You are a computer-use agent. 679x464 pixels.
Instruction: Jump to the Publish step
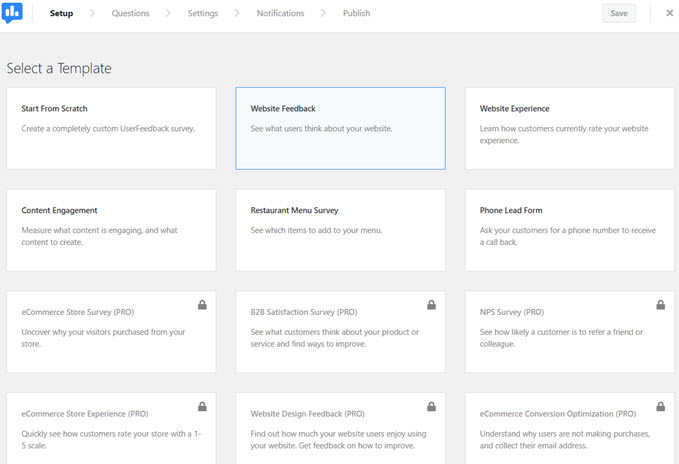pyautogui.click(x=356, y=13)
